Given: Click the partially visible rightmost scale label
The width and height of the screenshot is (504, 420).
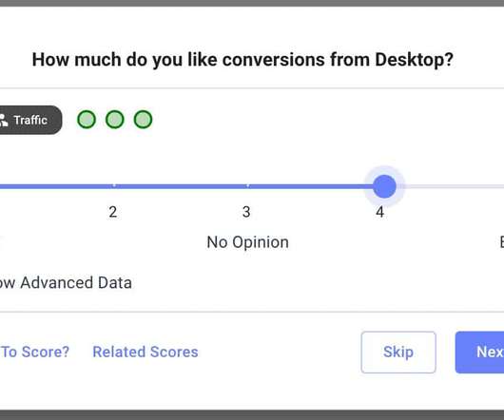Looking at the screenshot, I should (x=501, y=242).
